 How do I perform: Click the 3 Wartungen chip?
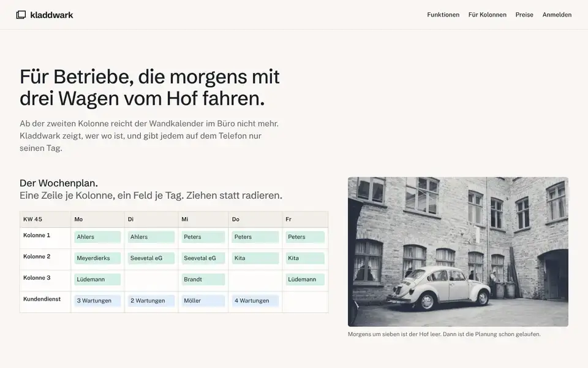[x=97, y=301]
